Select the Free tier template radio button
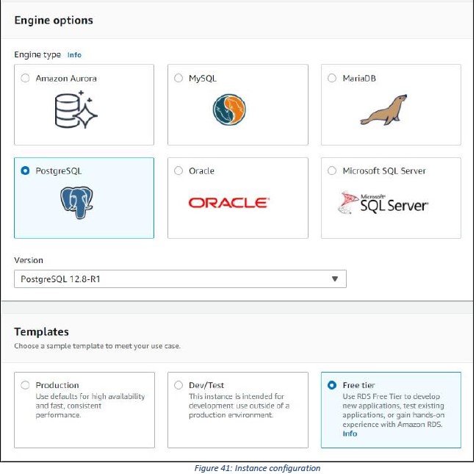The height and width of the screenshot is (474, 476). coord(332,385)
